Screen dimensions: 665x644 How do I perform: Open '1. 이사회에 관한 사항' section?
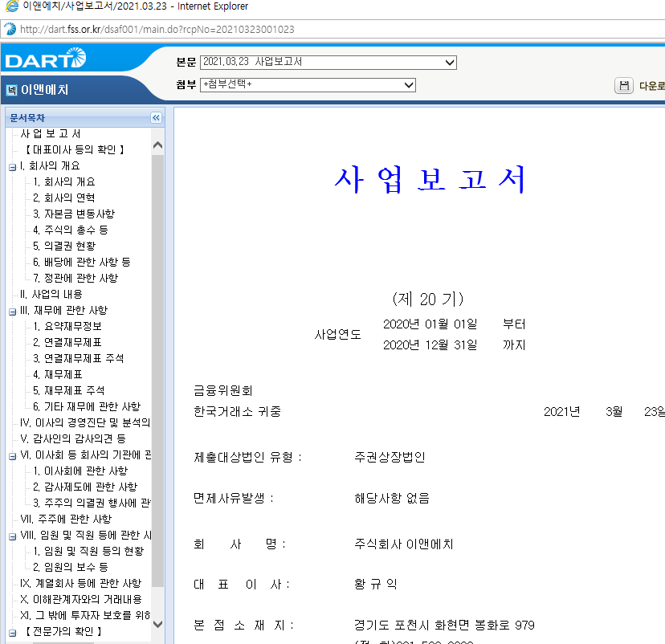pyautogui.click(x=80, y=471)
